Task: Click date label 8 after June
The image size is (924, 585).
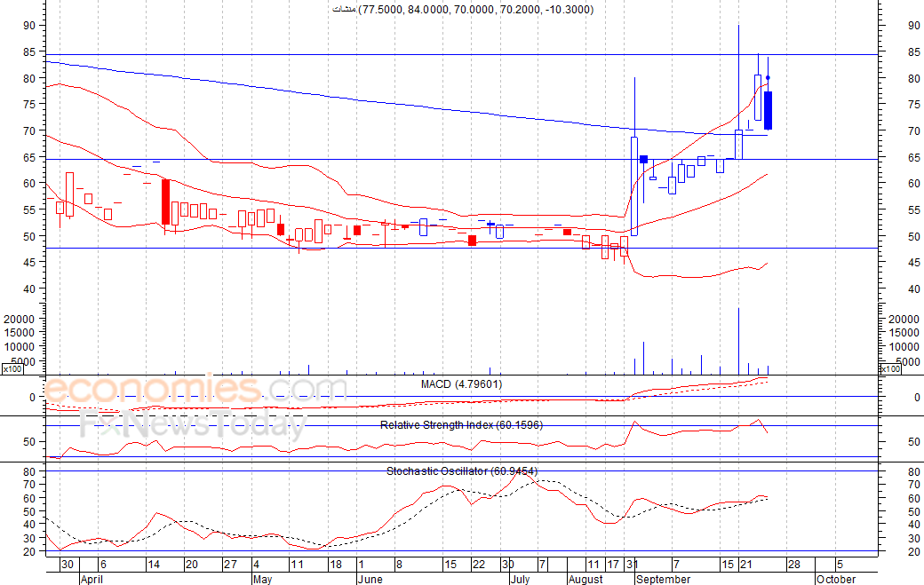Action: pyautogui.click(x=399, y=565)
